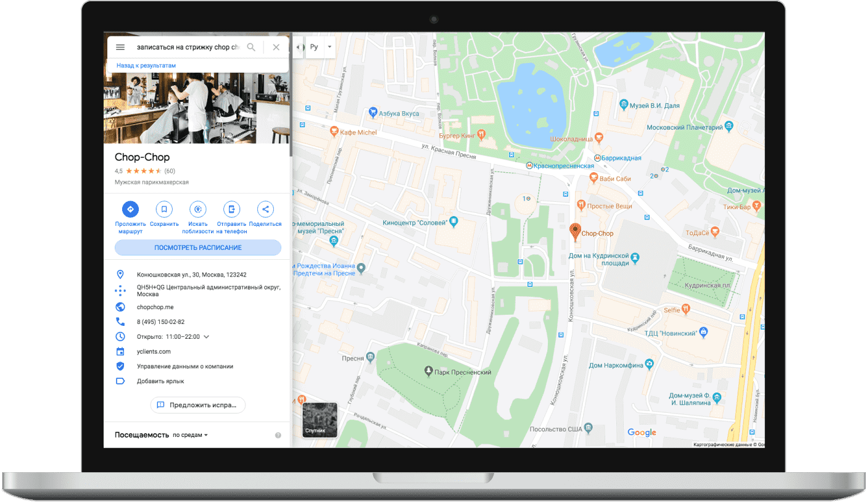The height and width of the screenshot is (503, 868).
Task: Click the 'Selfie' restaurant marker
Action: click(x=686, y=309)
